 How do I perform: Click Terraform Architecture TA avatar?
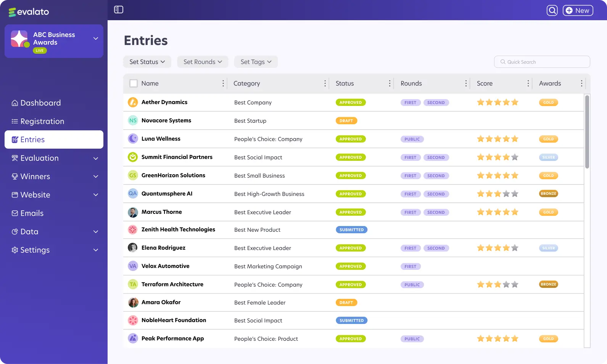pos(133,284)
